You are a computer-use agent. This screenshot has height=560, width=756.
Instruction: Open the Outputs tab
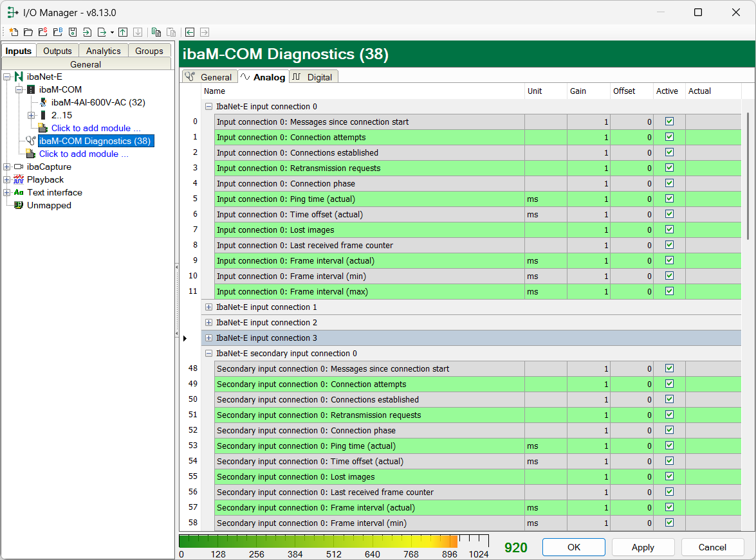[x=57, y=51]
